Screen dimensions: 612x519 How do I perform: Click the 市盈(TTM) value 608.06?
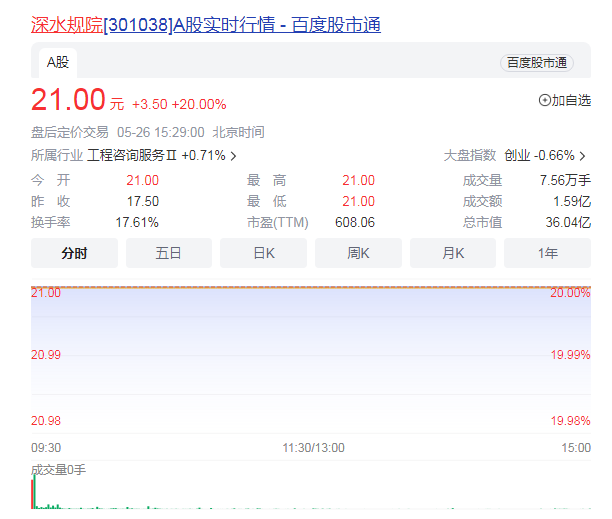[355, 222]
